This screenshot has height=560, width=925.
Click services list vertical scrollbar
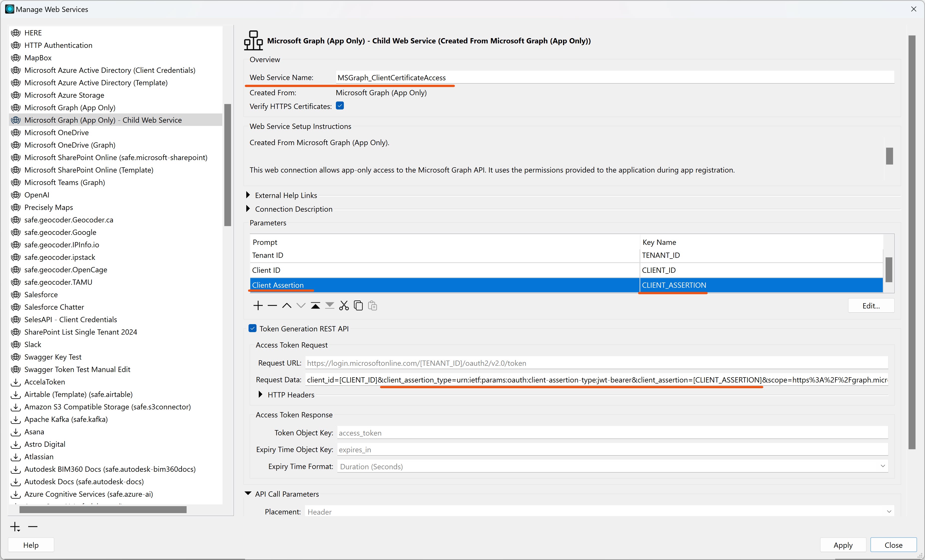228,165
